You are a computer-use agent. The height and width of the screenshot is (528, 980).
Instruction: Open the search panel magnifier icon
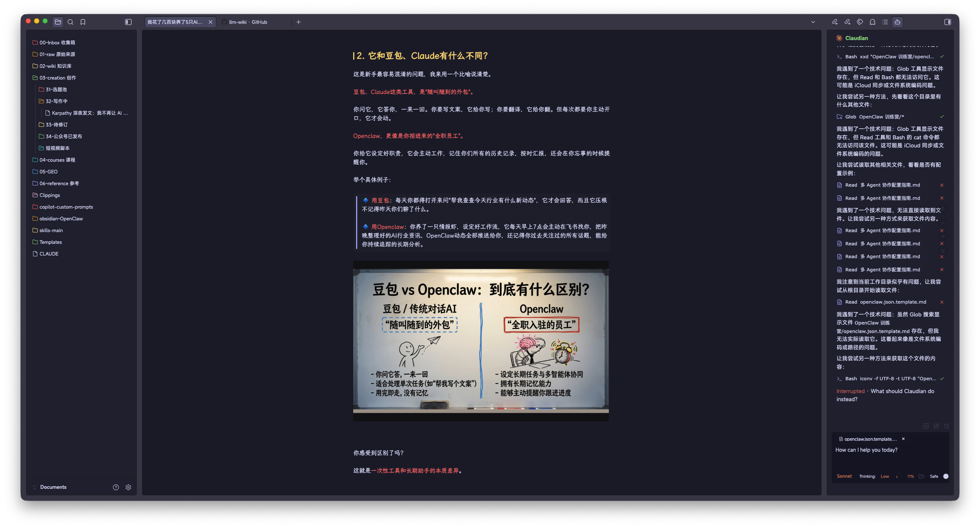pos(70,22)
